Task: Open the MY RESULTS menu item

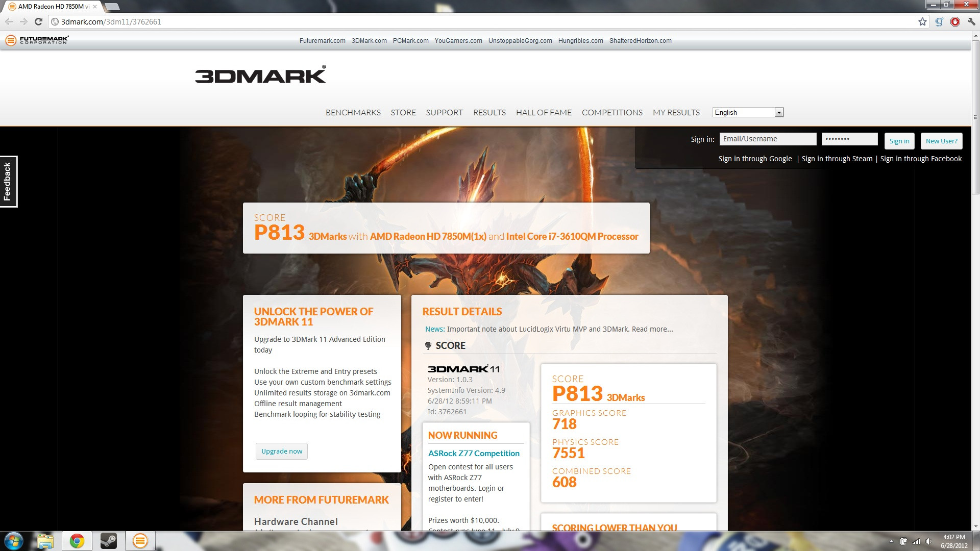Action: [676, 112]
